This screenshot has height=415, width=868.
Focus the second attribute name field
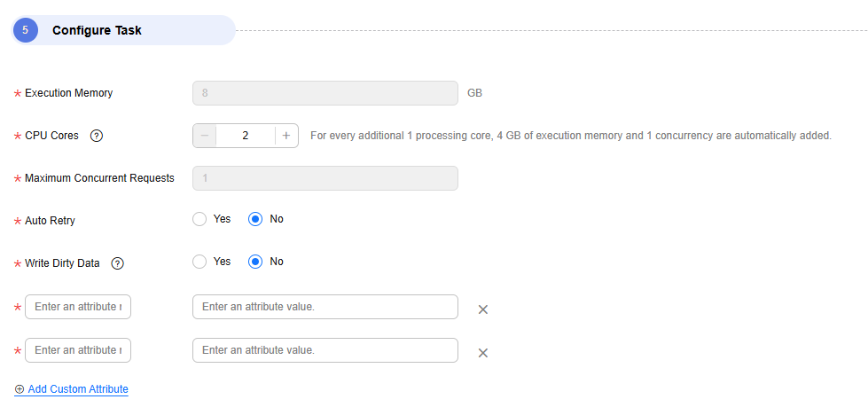click(x=78, y=350)
